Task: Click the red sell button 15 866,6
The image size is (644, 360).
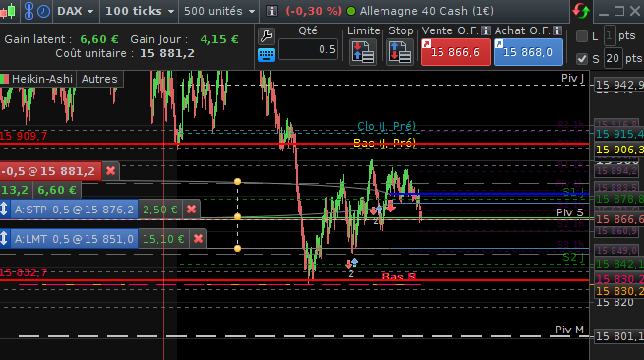Action: [455, 52]
